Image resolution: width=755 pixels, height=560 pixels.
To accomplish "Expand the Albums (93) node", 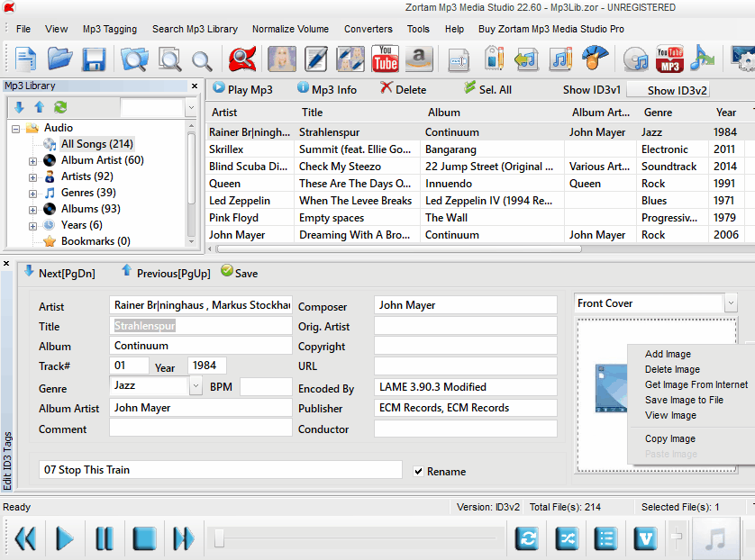I will [x=32, y=210].
